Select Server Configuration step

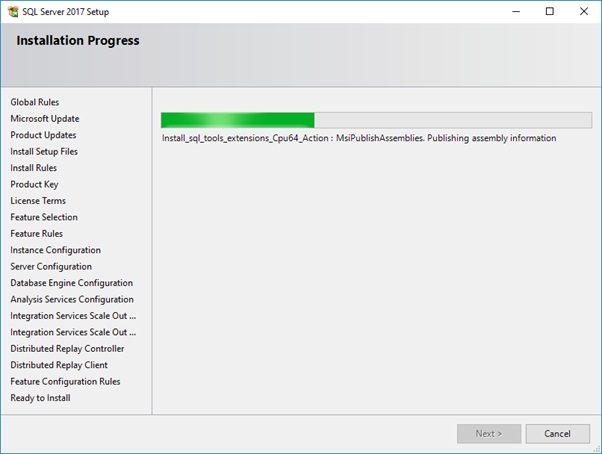[51, 267]
